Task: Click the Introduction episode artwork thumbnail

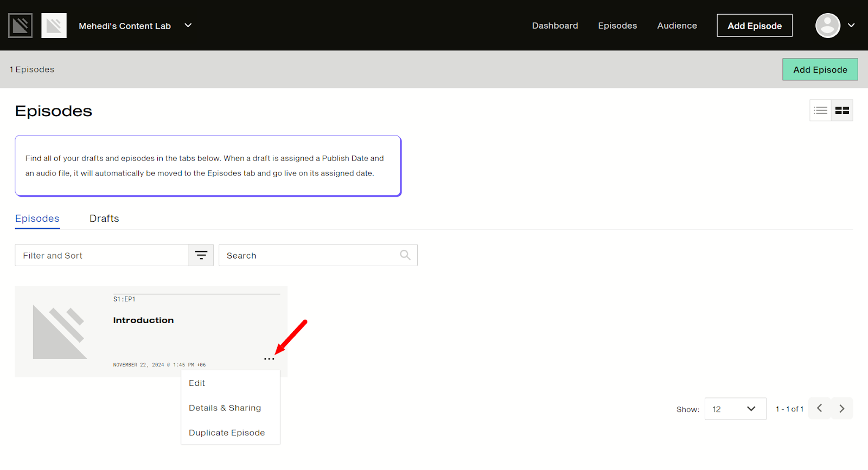Action: click(60, 332)
